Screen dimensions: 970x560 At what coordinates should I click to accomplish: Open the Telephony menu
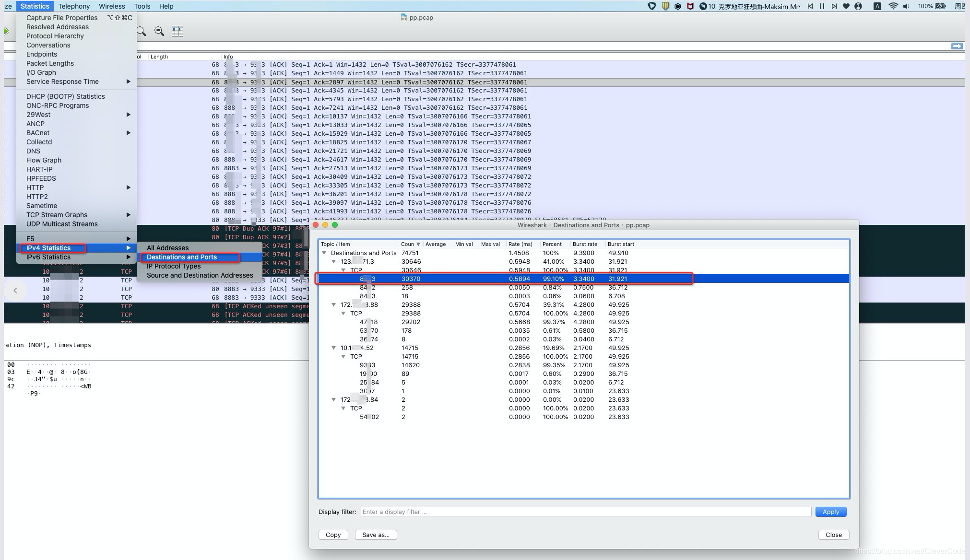pyautogui.click(x=74, y=6)
